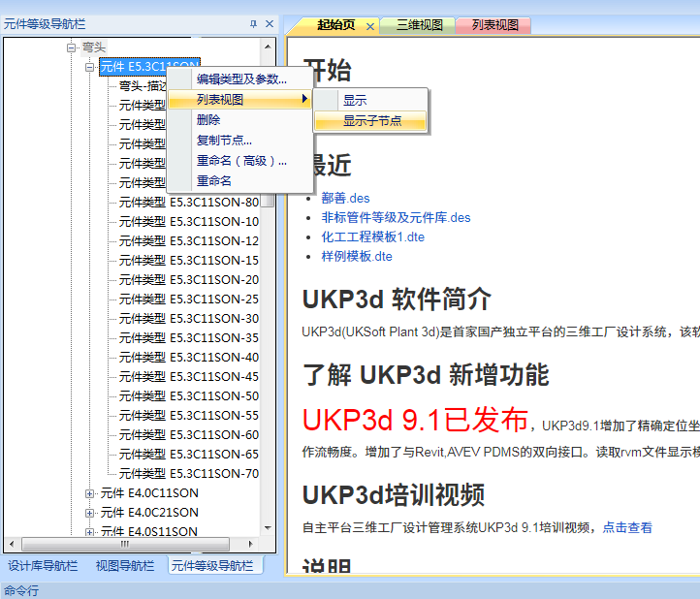Pin the 元件等级导航栏 panel
The width and height of the screenshot is (700, 599).
point(254,24)
